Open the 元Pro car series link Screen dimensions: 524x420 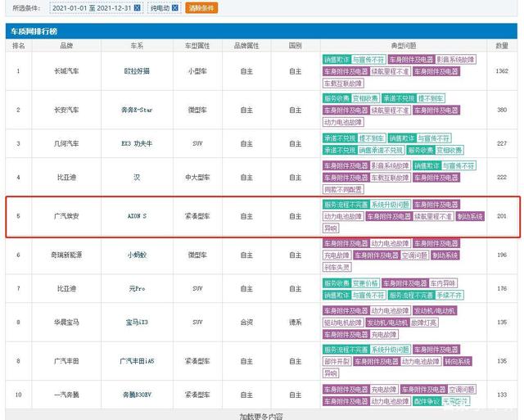click(137, 289)
